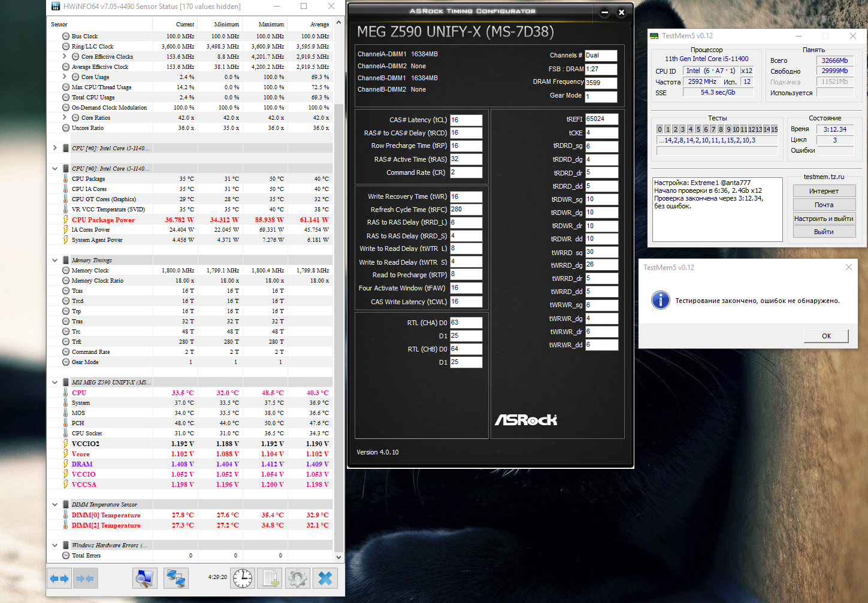Viewport: 868px width, 603px height.
Task: Click the lightning icon beside System Agent Power
Action: pyautogui.click(x=66, y=240)
